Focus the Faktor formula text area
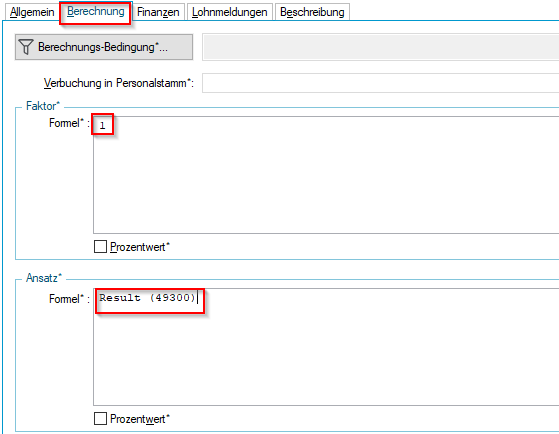The height and width of the screenshot is (434, 559). pyautogui.click(x=326, y=175)
